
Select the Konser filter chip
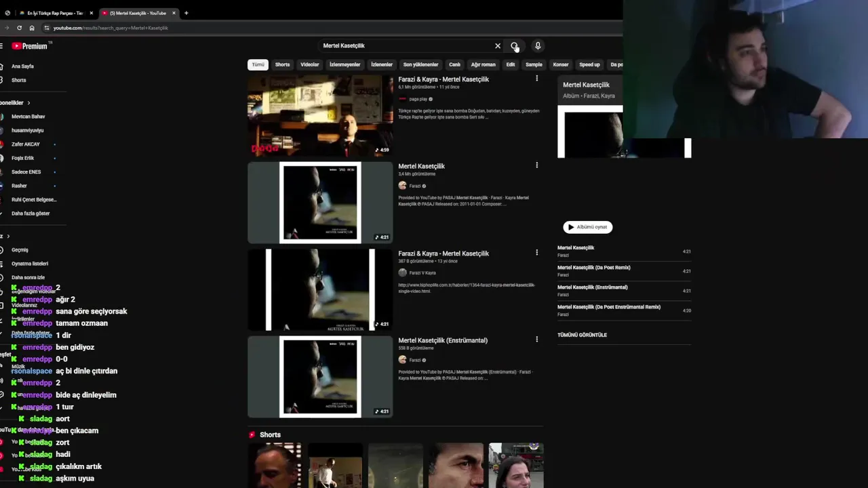561,64
